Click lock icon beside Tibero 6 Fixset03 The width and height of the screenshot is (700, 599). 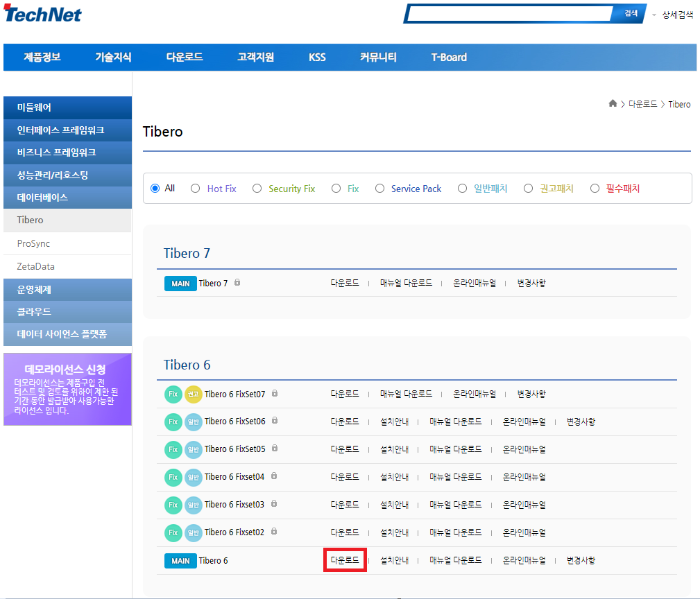pos(274,503)
